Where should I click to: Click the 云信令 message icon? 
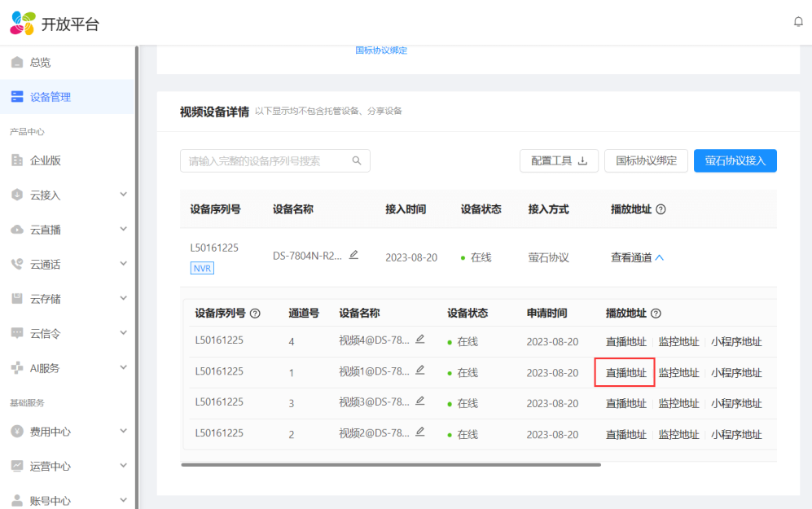click(17, 333)
